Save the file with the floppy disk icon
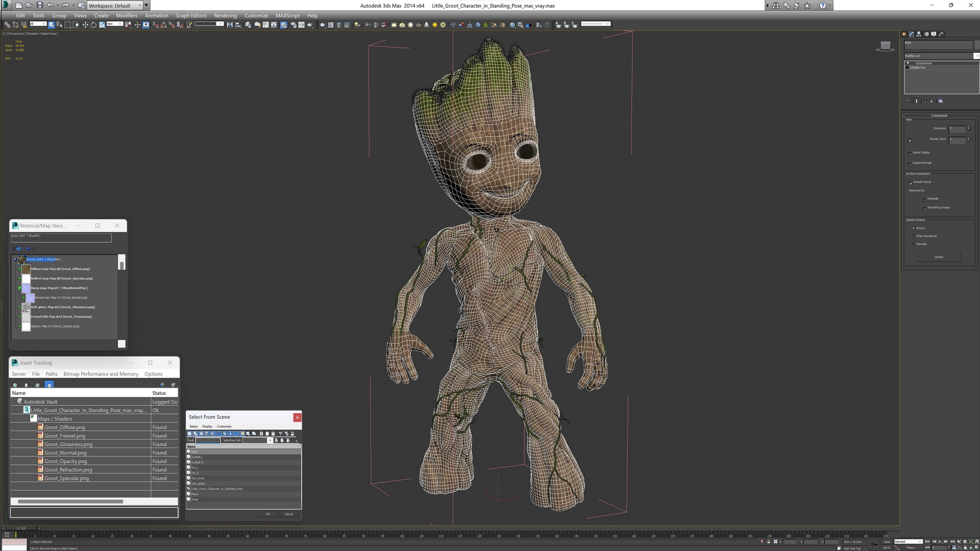980x551 pixels. [x=39, y=6]
